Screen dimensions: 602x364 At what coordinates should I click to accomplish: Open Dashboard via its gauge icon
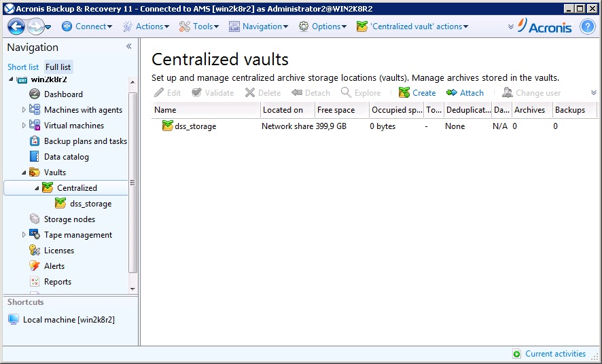35,94
